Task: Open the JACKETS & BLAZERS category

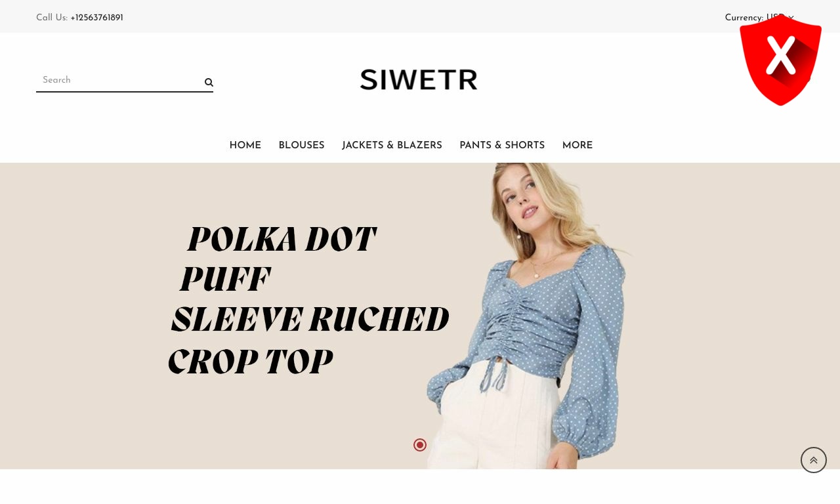Action: 392,146
